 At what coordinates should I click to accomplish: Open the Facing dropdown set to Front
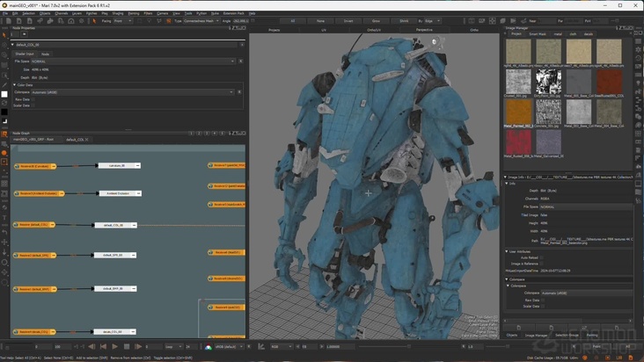123,21
